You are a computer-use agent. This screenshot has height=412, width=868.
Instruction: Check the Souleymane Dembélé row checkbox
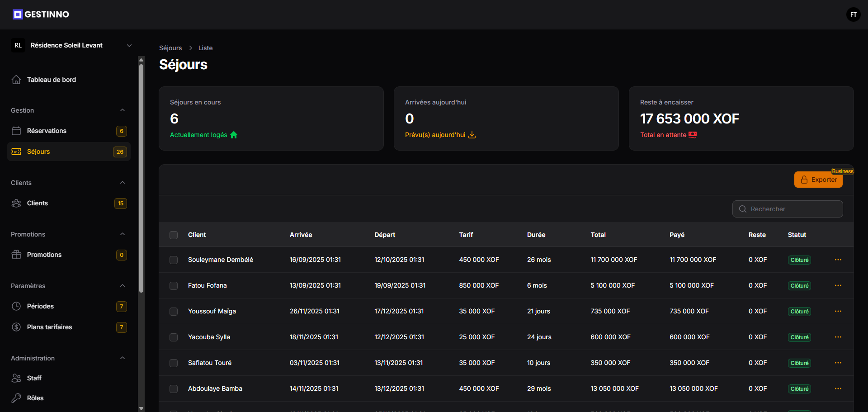(174, 260)
